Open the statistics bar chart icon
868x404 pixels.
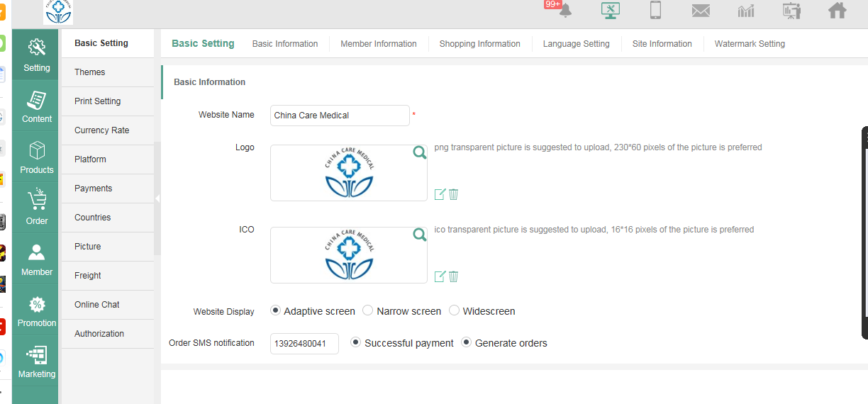[x=746, y=11]
